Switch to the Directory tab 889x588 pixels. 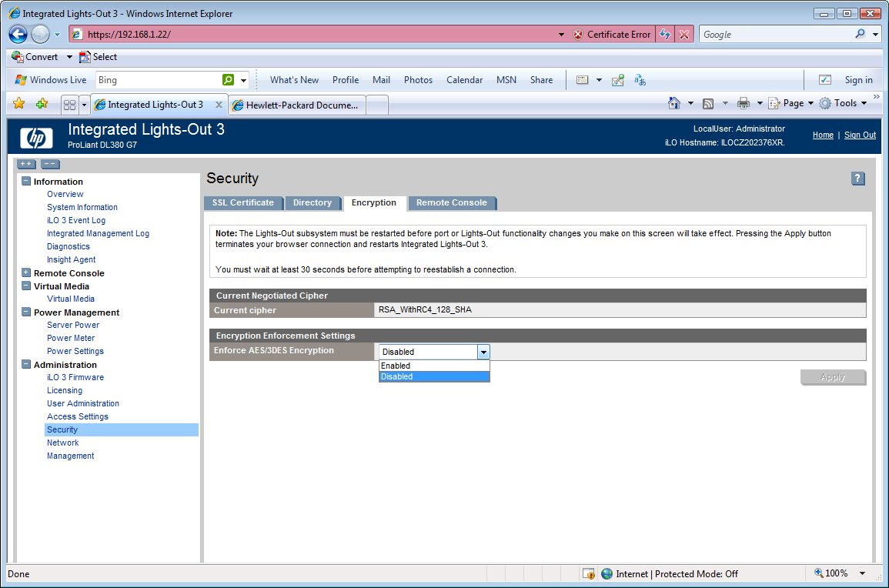312,203
